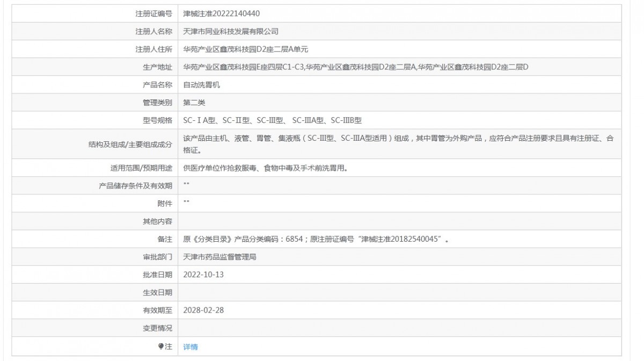Click the 变更情况 row label
Screen dimensions: 644x361
click(157, 328)
